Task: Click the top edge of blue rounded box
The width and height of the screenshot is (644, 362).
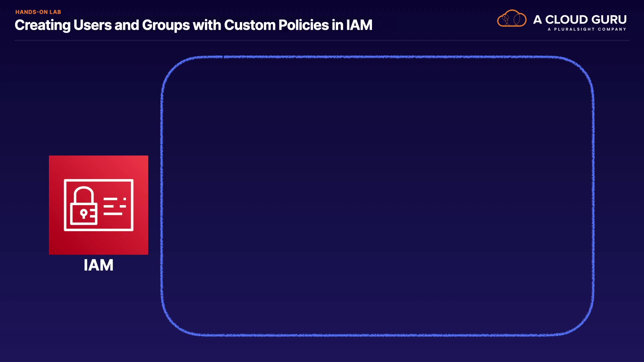Action: click(377, 57)
